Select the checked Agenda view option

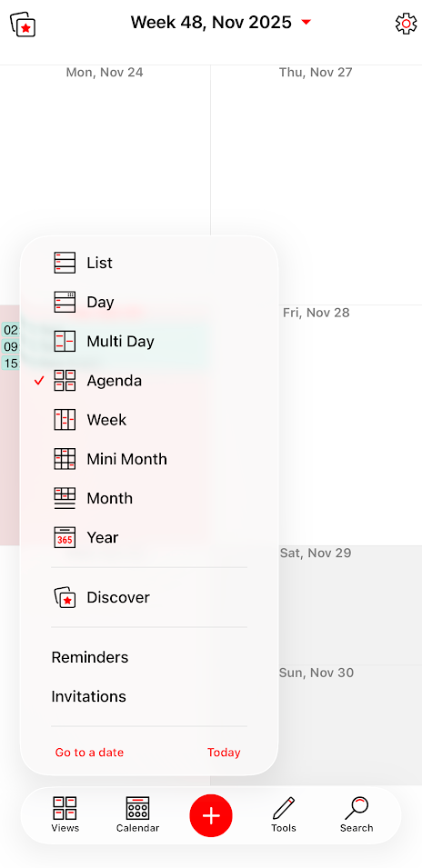tap(114, 380)
